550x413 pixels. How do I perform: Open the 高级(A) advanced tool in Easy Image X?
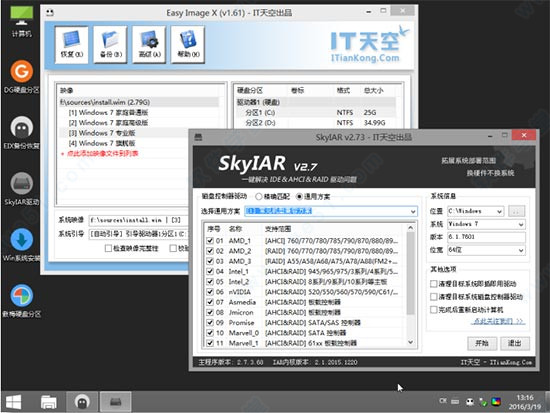(149, 45)
